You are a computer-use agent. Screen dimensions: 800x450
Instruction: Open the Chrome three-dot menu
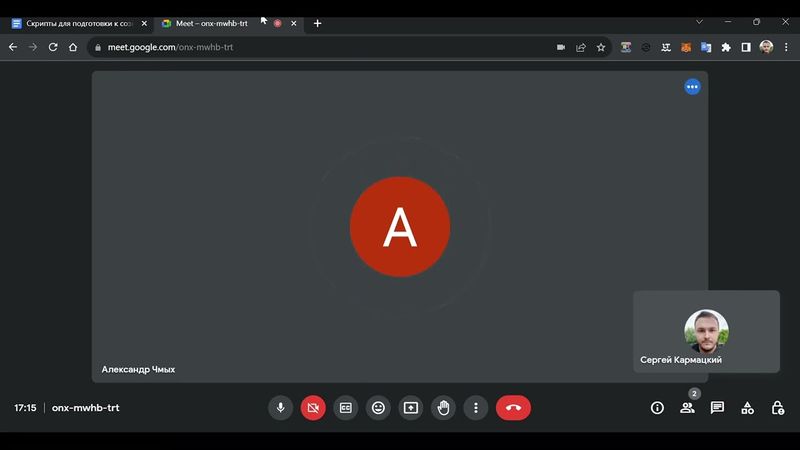[x=786, y=47]
